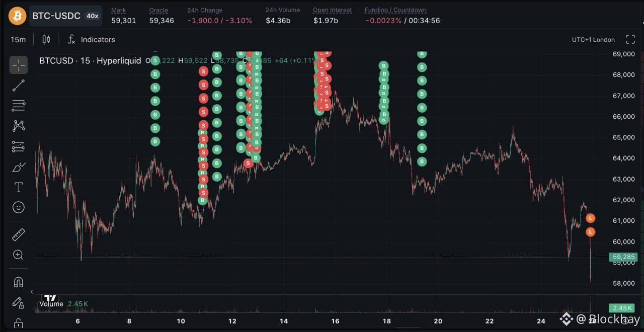Select the crosshair cursor tool

pyautogui.click(x=19, y=65)
